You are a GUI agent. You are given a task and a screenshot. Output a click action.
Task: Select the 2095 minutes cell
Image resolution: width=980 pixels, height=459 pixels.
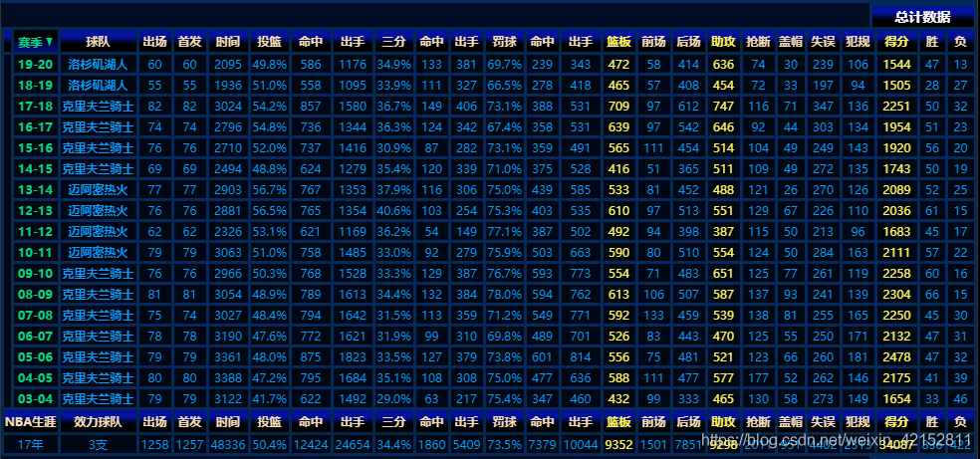[x=228, y=65]
